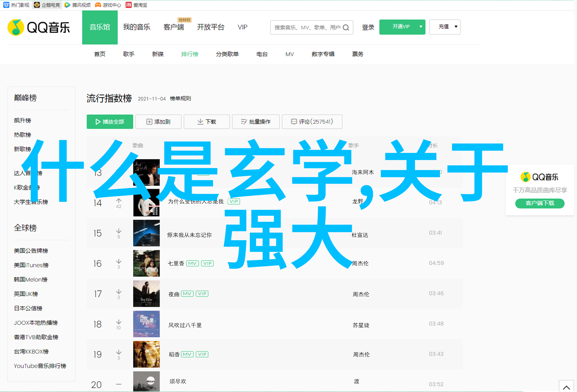This screenshot has width=577, height=392.
Task: Open 游戏中心 shortcut in top bar
Action: point(108,5)
